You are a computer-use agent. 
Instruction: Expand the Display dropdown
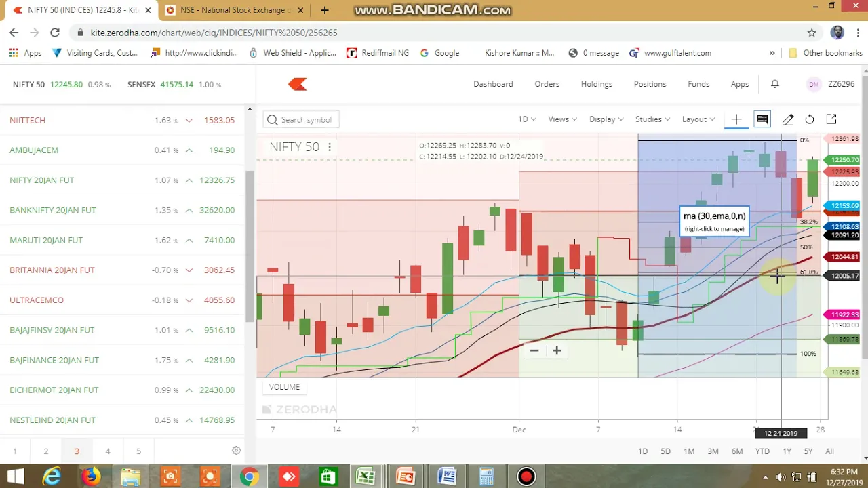tap(606, 119)
